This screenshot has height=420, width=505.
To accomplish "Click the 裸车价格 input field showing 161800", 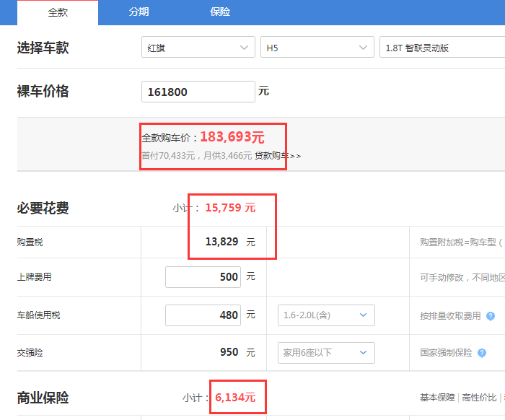I will pos(198,92).
